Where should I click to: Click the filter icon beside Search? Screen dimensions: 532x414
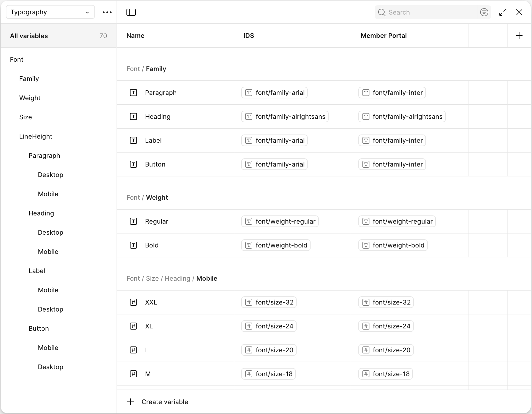484,12
